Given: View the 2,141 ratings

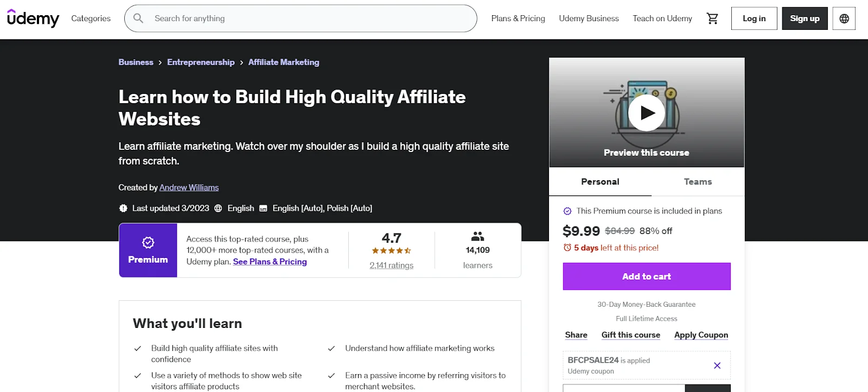Looking at the screenshot, I should tap(391, 265).
